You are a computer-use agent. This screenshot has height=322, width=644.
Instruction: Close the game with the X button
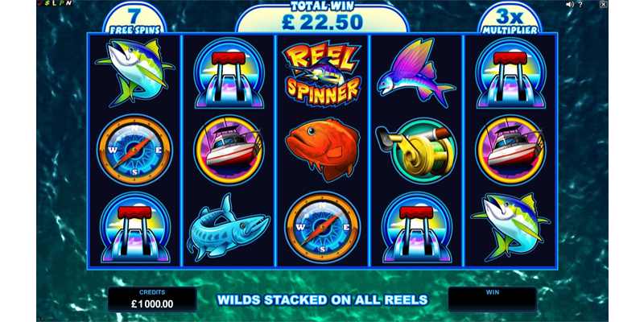[x=603, y=4]
